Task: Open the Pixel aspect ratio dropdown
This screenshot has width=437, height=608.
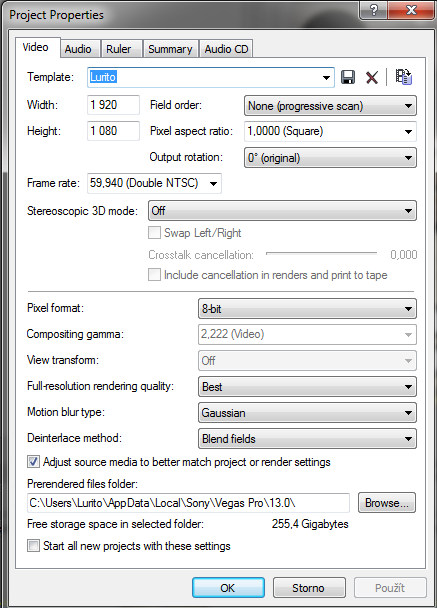Action: 330,131
